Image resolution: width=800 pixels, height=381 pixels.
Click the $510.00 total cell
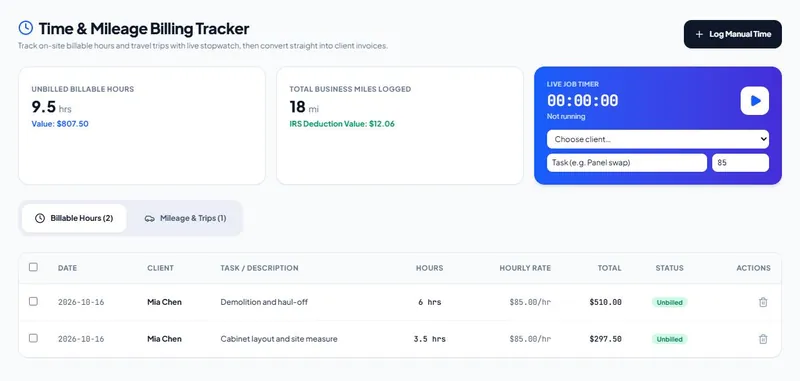[x=605, y=302]
